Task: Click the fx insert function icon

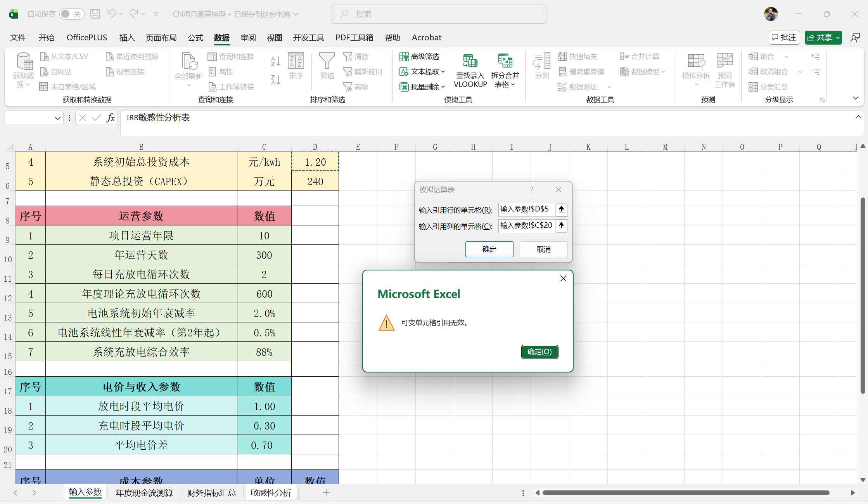Action: [111, 118]
